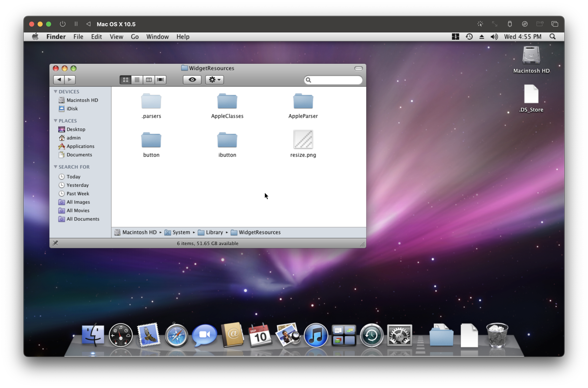The height and width of the screenshot is (388, 588).
Task: Click the window resize grip
Action: (x=362, y=245)
